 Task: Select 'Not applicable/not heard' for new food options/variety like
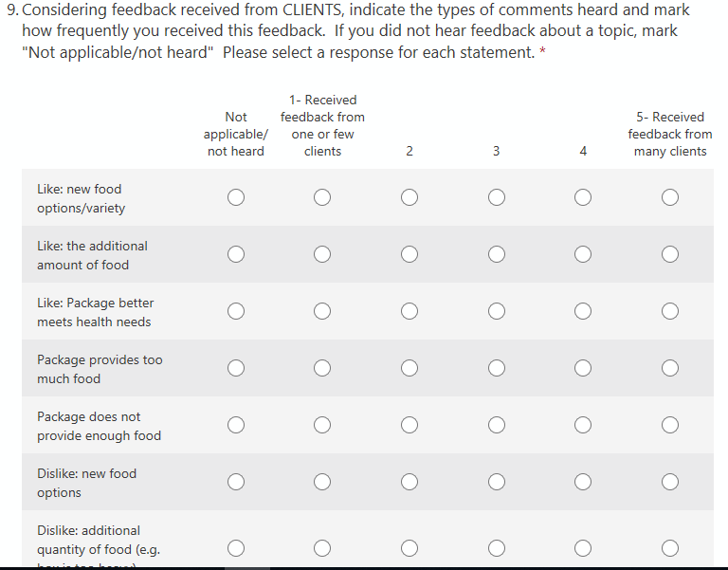point(236,197)
